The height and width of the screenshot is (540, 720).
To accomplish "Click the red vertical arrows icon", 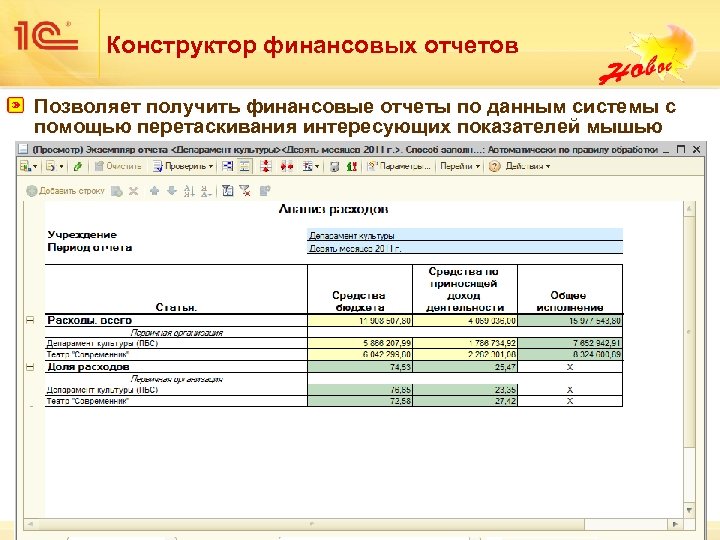I will coord(266,166).
